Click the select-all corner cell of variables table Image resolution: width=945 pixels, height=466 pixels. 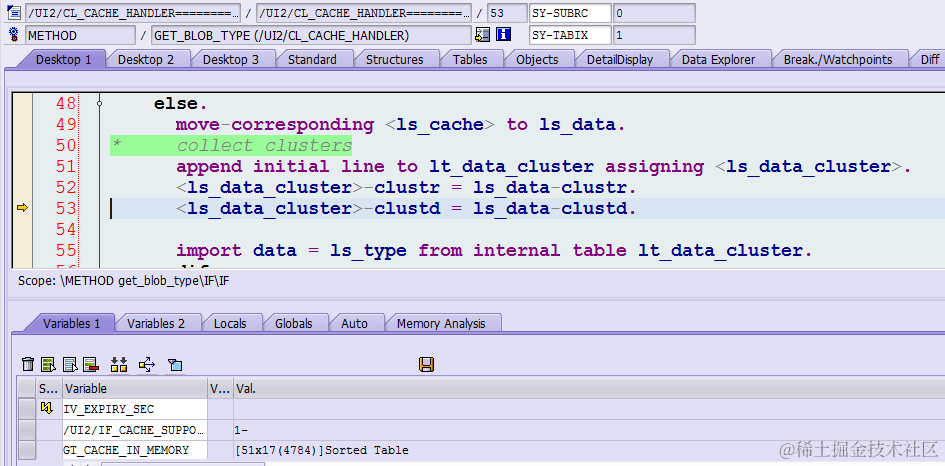click(27, 389)
